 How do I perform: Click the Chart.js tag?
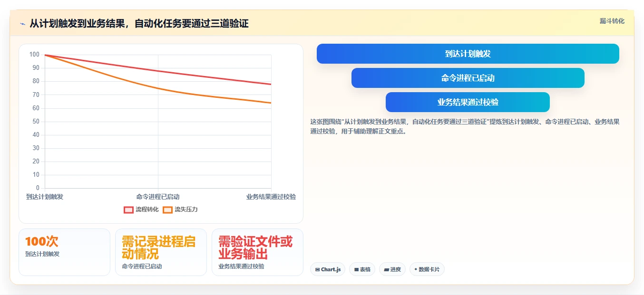tap(328, 269)
